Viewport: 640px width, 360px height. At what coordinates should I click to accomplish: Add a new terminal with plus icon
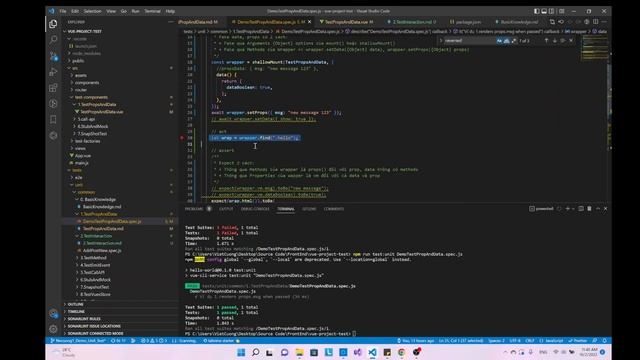[x=567, y=209]
